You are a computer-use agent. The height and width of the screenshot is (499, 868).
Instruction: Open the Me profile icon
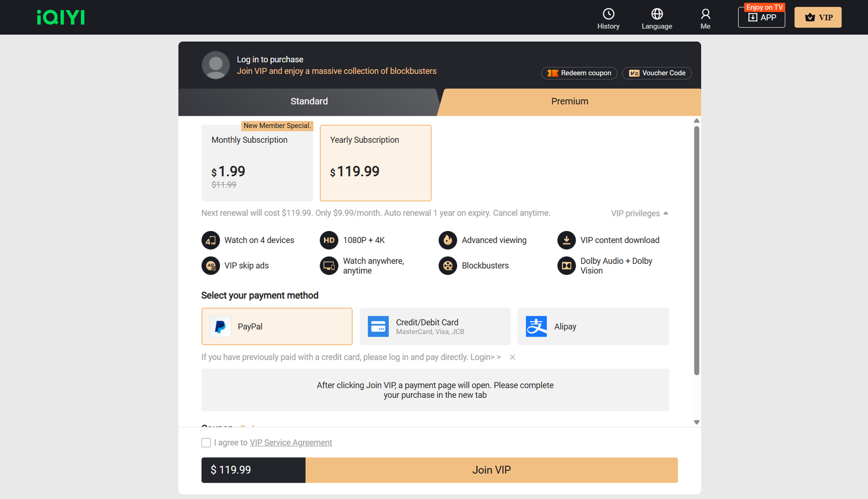click(x=705, y=13)
